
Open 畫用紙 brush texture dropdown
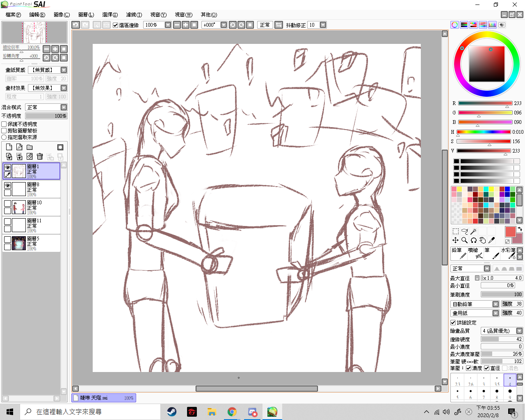pyautogui.click(x=475, y=313)
